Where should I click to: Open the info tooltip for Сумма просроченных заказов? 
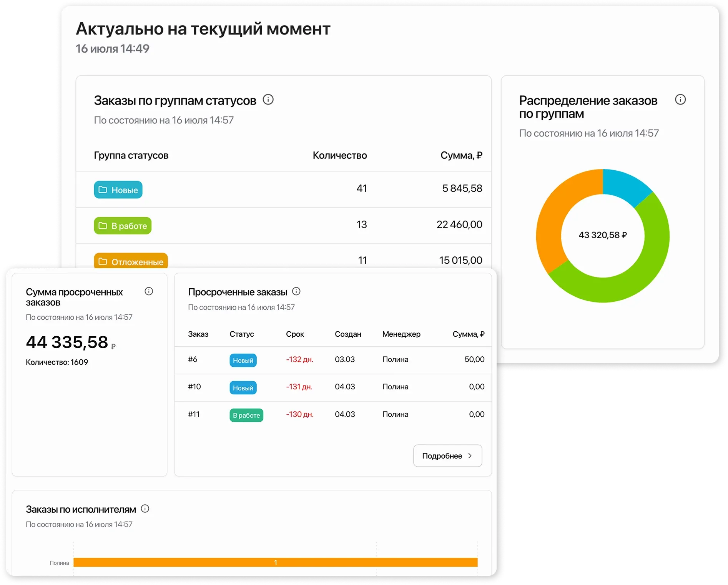[x=149, y=291]
